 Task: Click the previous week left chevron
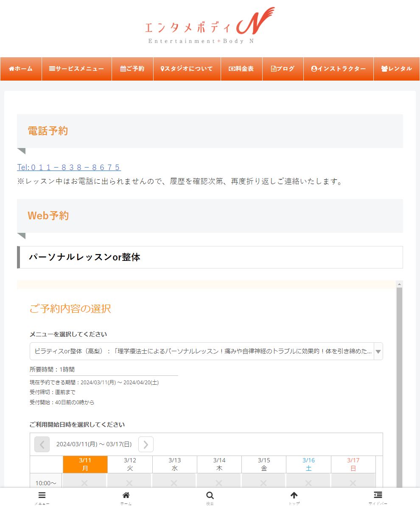tap(42, 444)
